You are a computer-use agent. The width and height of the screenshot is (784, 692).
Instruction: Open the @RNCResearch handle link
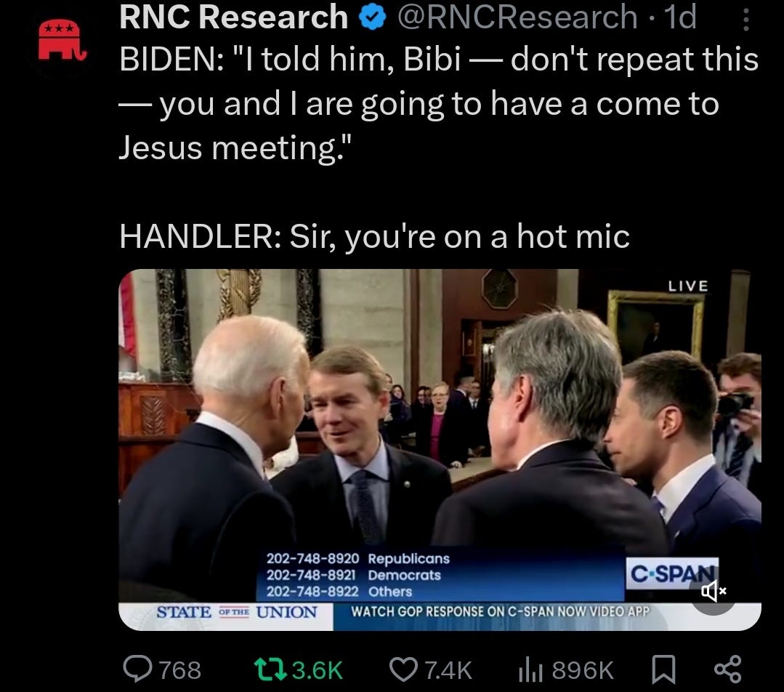pos(517,17)
